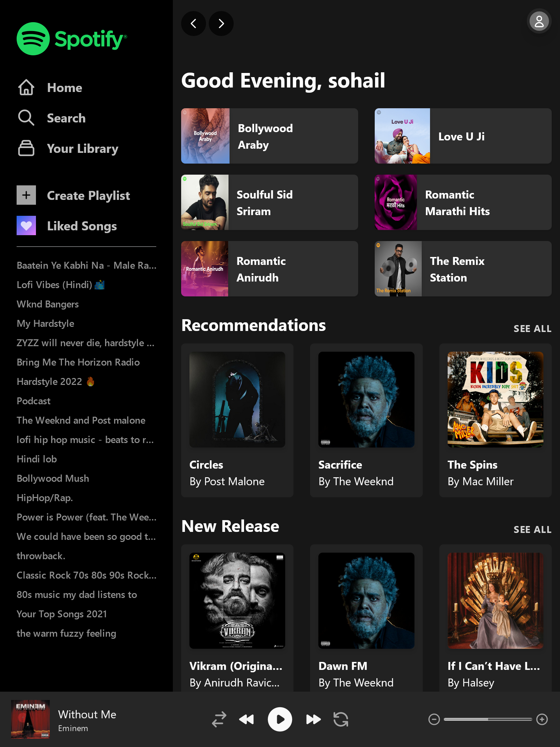The height and width of the screenshot is (747, 560).
Task: Click the Halsey album cover
Action: [495, 601]
